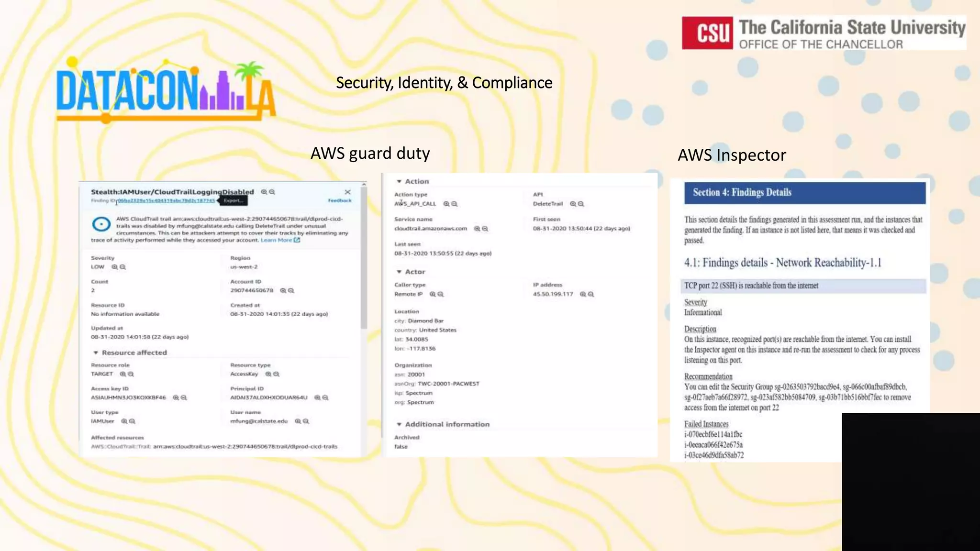Click zoom-in icon beside Principal ID value
Viewport: 980px width, 551px height.
(x=317, y=397)
